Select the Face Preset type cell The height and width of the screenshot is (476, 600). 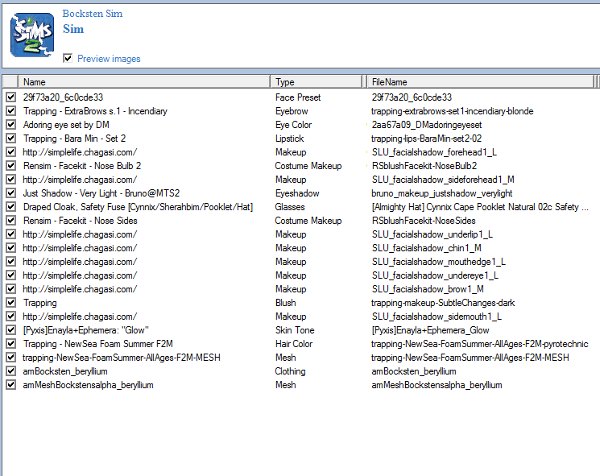(298, 98)
